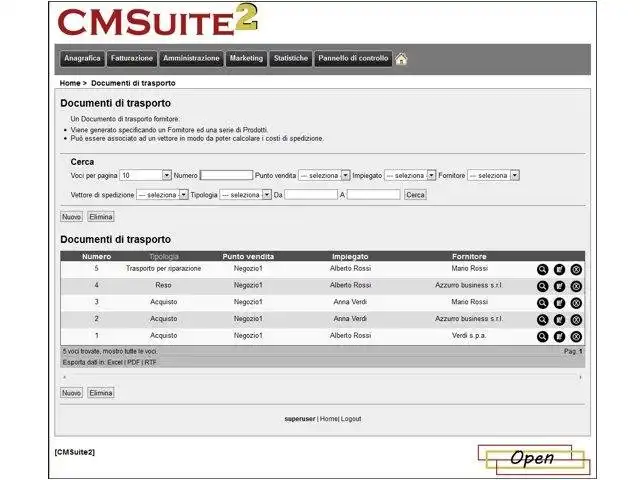This screenshot has height=480, width=640.
Task: Click horizontal scrollbar left arrow
Action: point(64,378)
